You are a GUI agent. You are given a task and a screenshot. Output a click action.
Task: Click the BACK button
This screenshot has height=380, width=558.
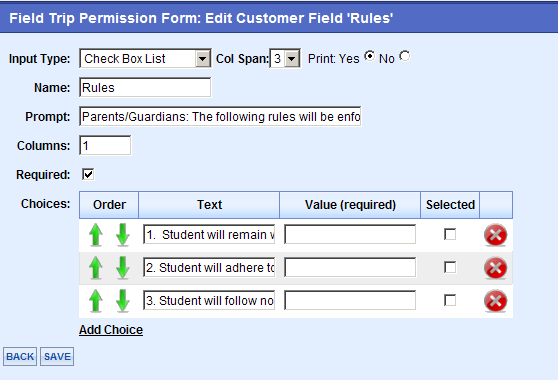point(20,357)
